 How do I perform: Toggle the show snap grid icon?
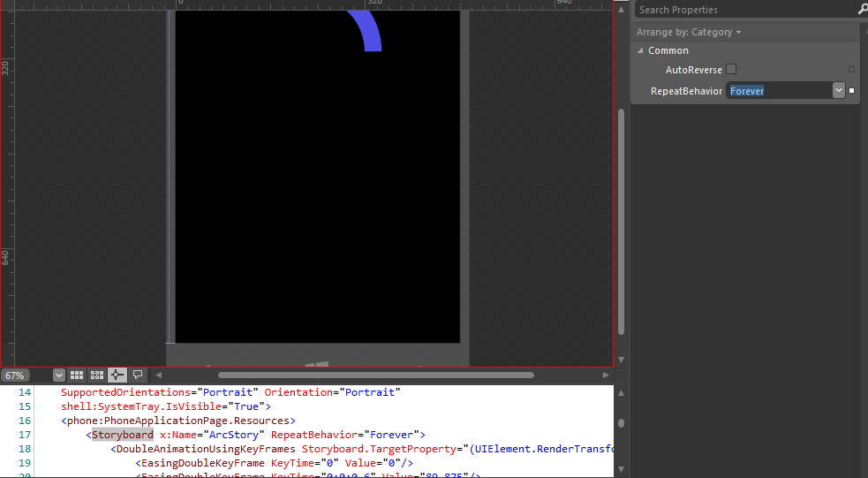pyautogui.click(x=77, y=376)
